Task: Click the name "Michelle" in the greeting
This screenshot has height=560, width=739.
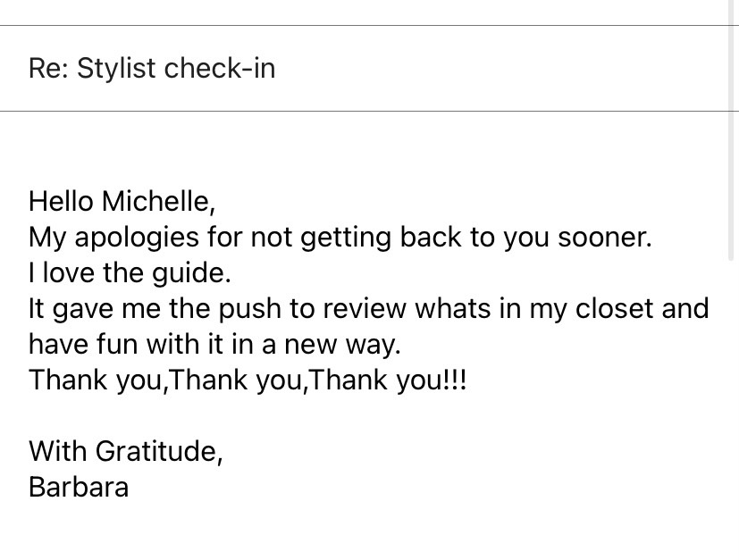Action: (156, 201)
